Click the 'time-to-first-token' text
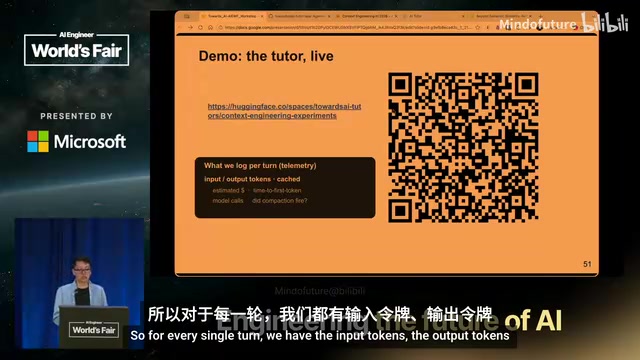Image resolution: width=640 pixels, height=360 pixels. click(277, 190)
